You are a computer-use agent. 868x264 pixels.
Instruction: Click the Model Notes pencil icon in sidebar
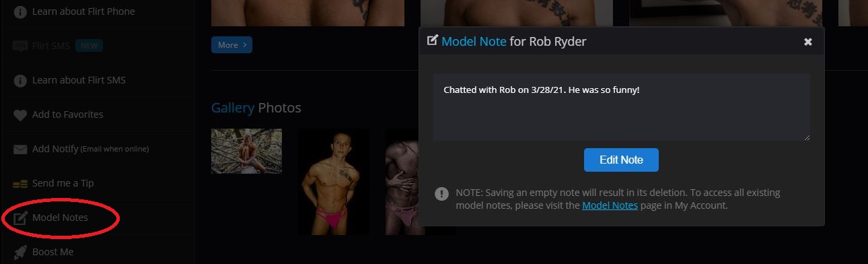[20, 218]
